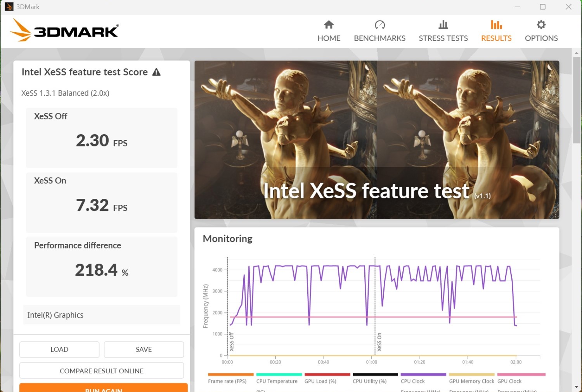Click the Options gear icon
The width and height of the screenshot is (582, 392).
point(541,25)
